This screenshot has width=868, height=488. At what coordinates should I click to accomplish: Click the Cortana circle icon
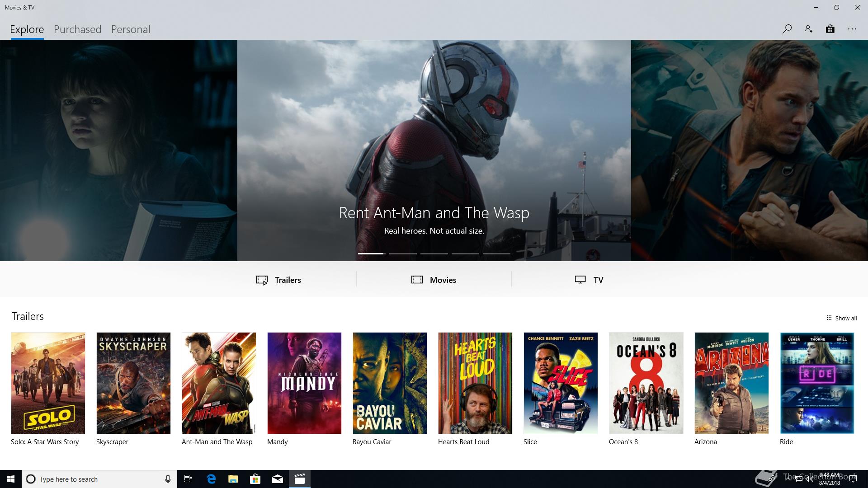pyautogui.click(x=31, y=479)
